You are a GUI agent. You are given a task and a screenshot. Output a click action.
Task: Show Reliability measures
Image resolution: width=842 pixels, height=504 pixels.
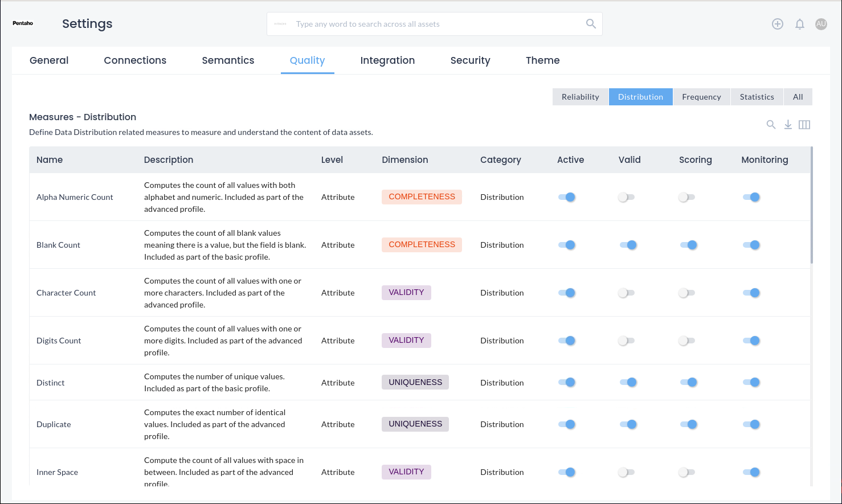(580, 97)
